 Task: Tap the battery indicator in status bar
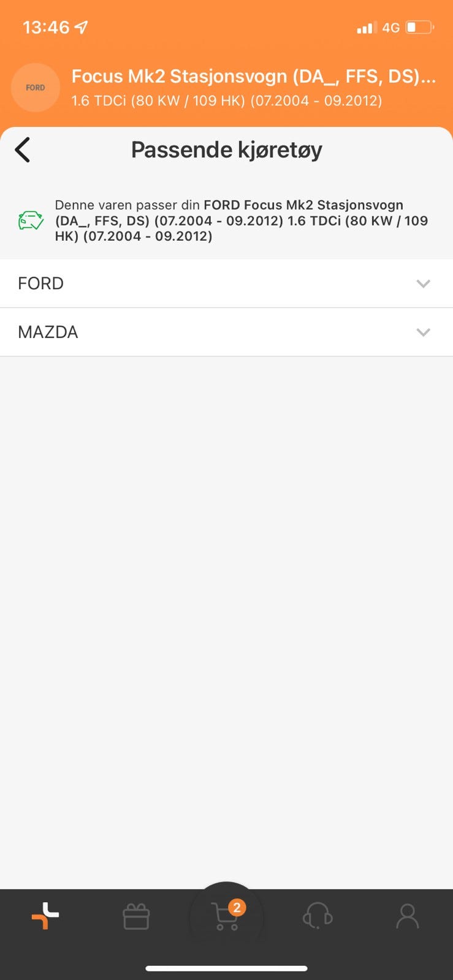419,28
